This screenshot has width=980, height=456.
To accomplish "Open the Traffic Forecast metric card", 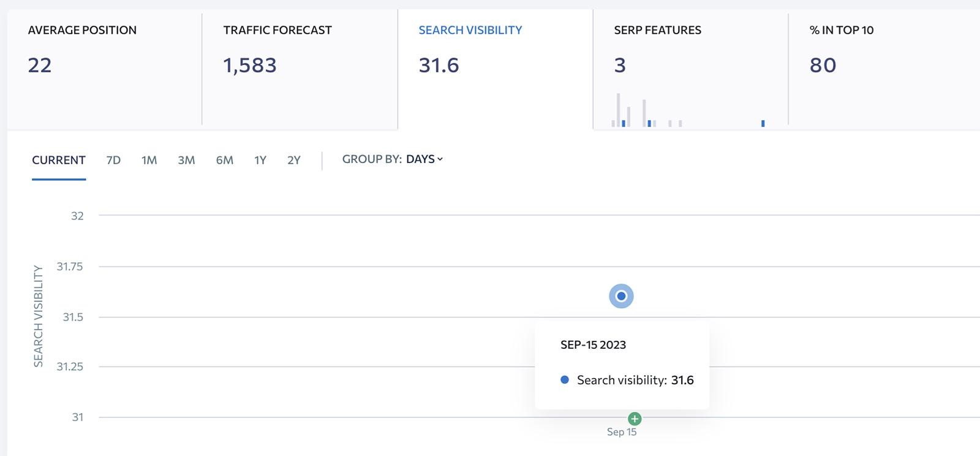I will pyautogui.click(x=300, y=69).
